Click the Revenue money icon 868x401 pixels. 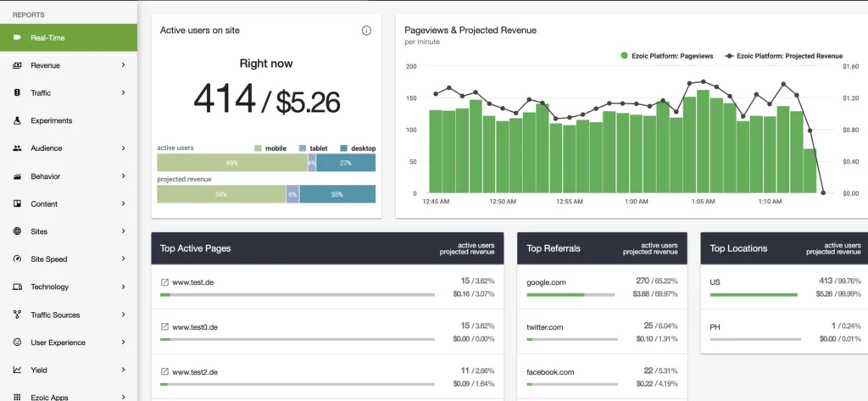[x=17, y=65]
